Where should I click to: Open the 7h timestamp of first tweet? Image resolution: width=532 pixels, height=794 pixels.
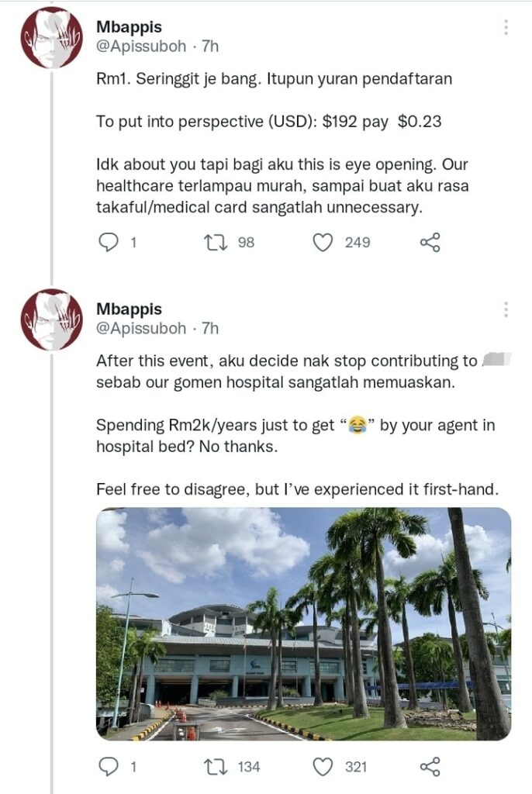[210, 47]
